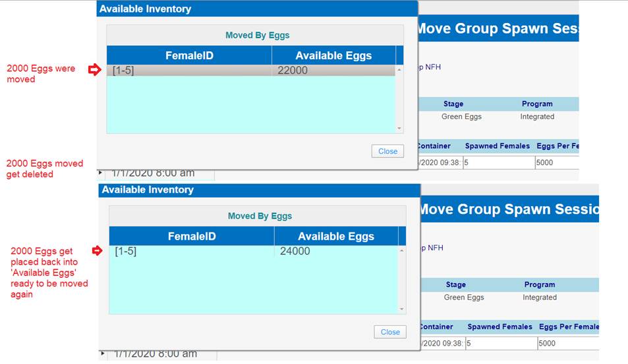
Task: Sort by Available Eggs in the upper dialog
Action: (333, 56)
